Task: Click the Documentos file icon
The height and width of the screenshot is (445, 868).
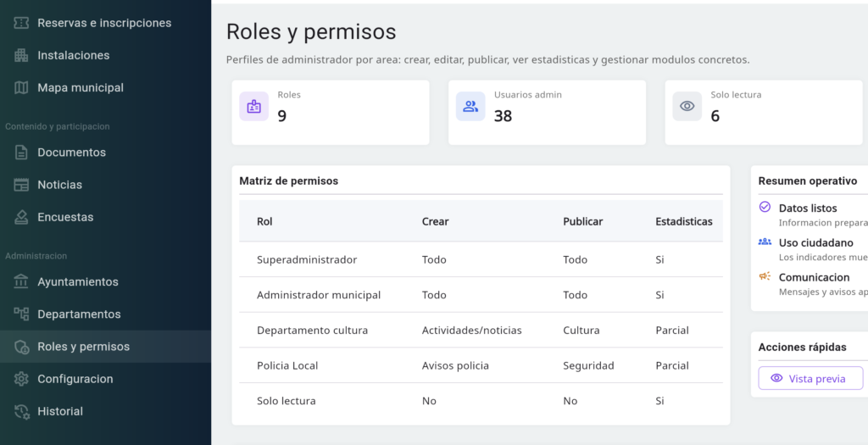Action: 21,153
